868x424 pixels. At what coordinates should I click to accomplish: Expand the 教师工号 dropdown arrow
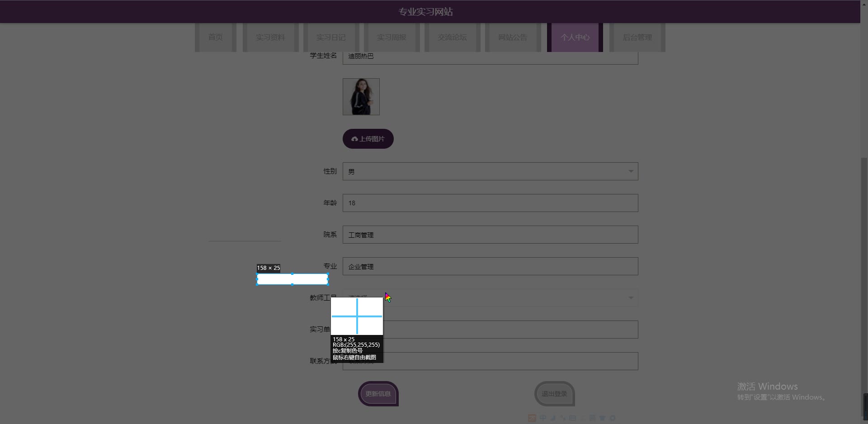pos(631,298)
